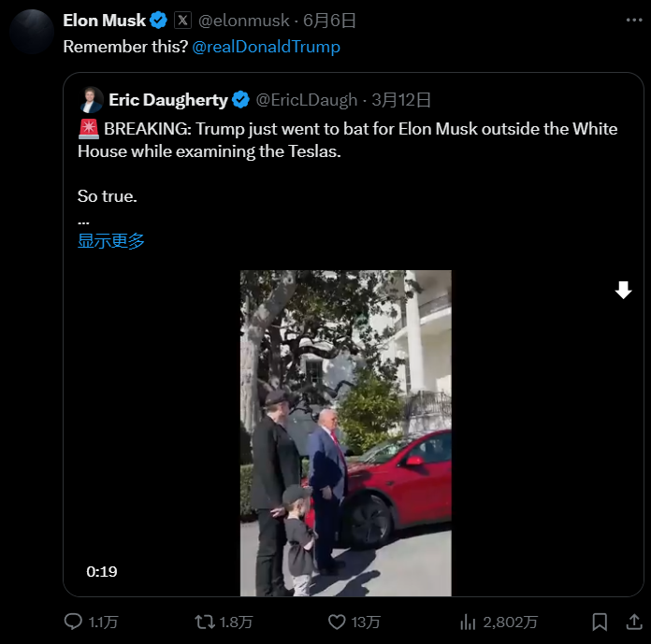This screenshot has width=651, height=644.
Task: Expand quoted post with 显示更多
Action: [111, 241]
